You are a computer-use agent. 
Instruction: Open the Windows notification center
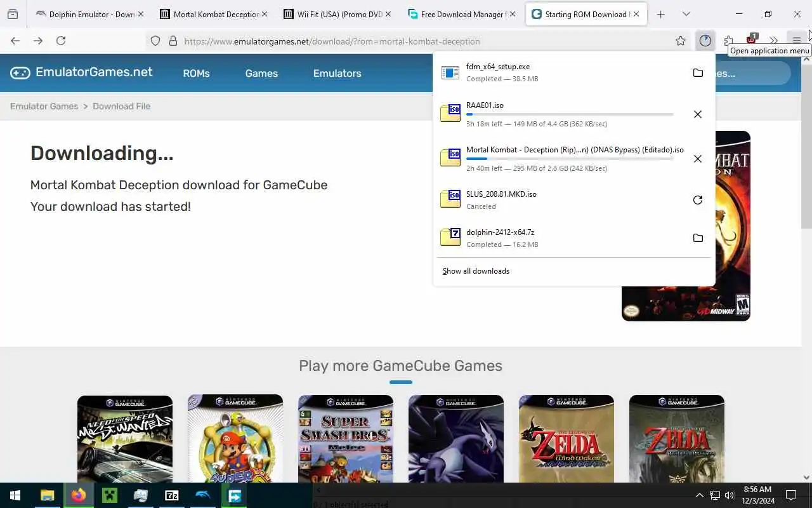coord(791,495)
